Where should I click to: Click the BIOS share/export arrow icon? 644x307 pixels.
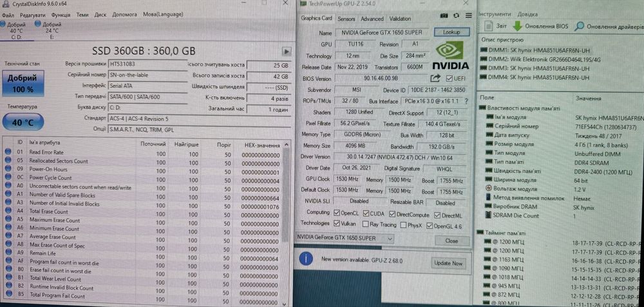pyautogui.click(x=435, y=78)
